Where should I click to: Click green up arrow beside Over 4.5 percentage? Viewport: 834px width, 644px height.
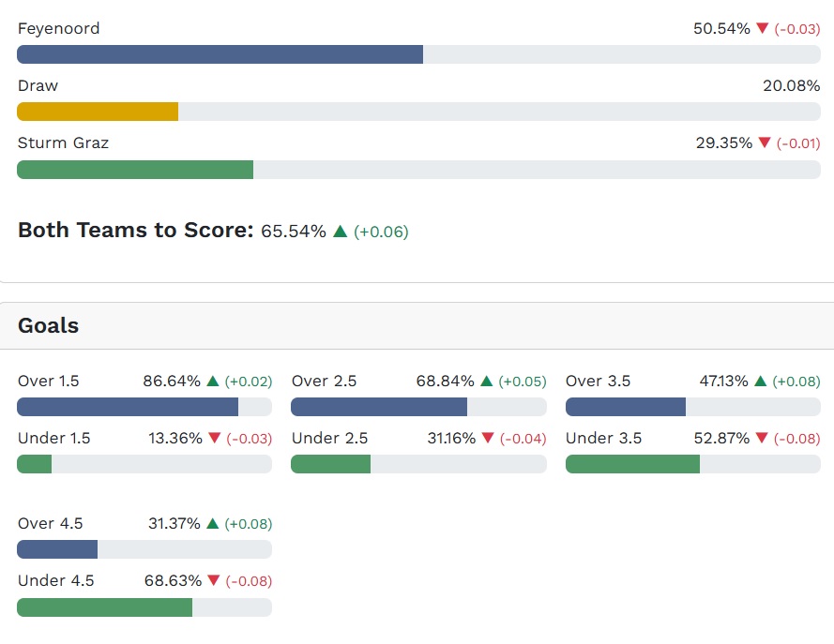pos(213,524)
